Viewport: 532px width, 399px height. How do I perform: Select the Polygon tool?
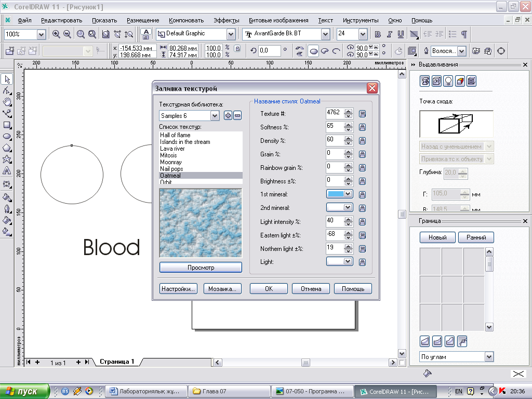pos(7,148)
